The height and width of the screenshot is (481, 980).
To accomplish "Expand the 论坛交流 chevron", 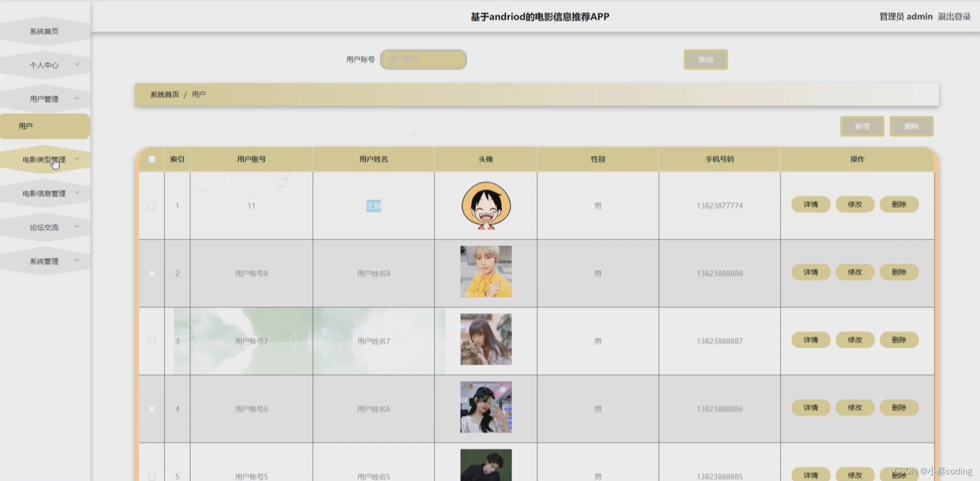I will (77, 226).
